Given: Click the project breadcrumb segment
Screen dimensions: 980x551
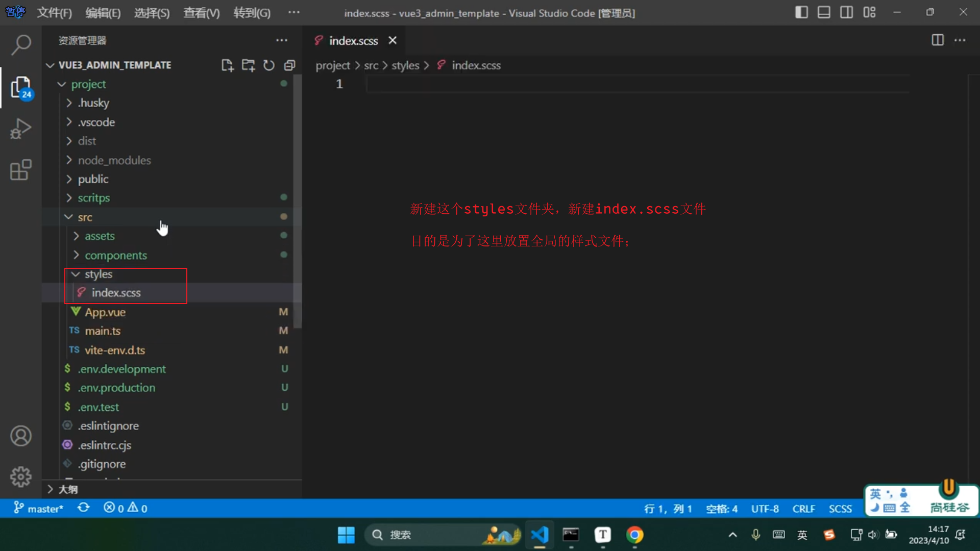Looking at the screenshot, I should click(333, 65).
